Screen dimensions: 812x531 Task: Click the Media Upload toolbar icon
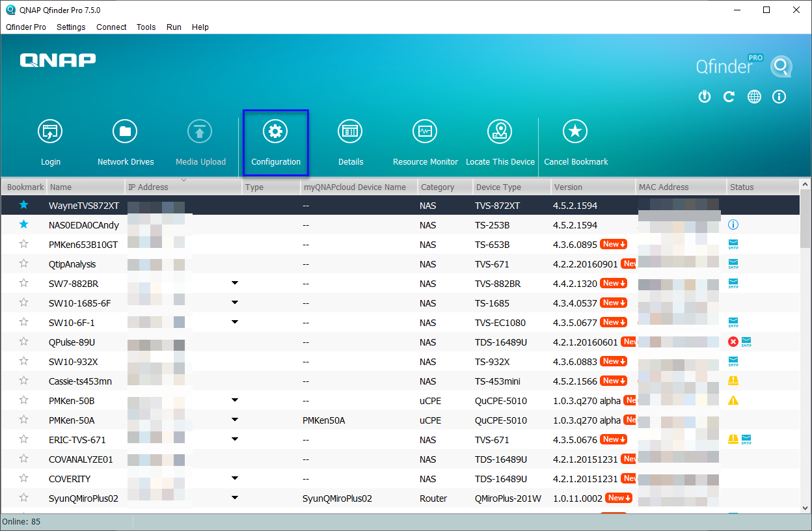pyautogui.click(x=200, y=131)
